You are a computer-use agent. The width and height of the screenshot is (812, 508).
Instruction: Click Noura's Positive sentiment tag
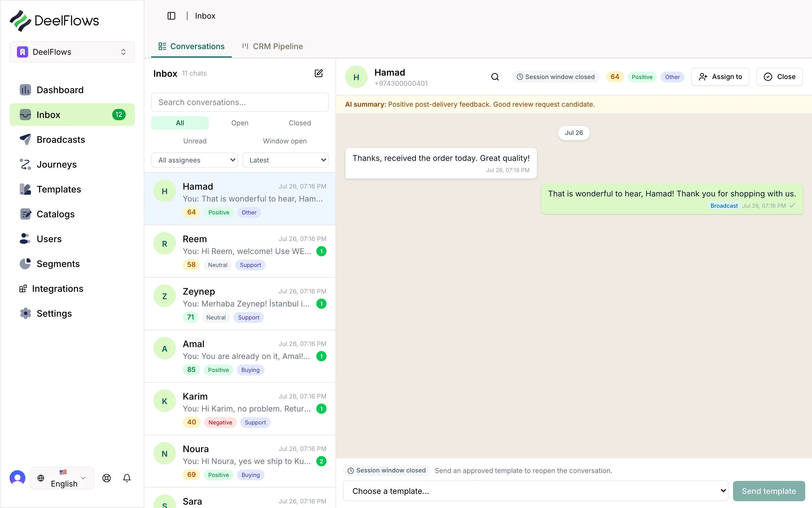pyautogui.click(x=219, y=475)
